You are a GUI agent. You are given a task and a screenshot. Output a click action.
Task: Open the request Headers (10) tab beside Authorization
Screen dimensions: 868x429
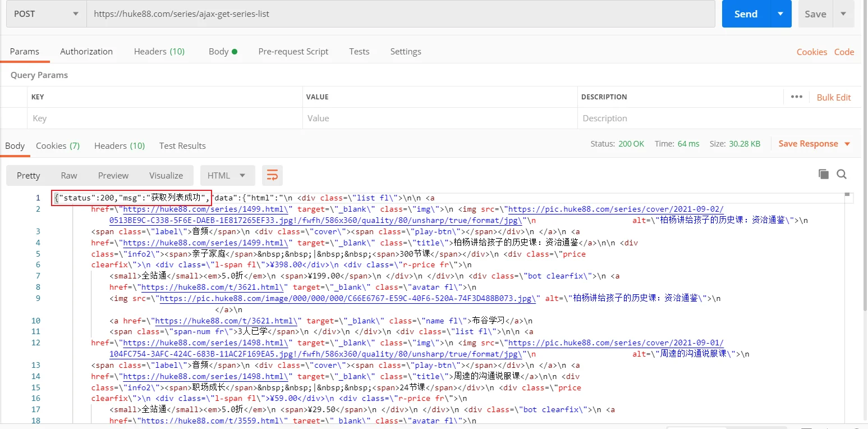click(159, 51)
